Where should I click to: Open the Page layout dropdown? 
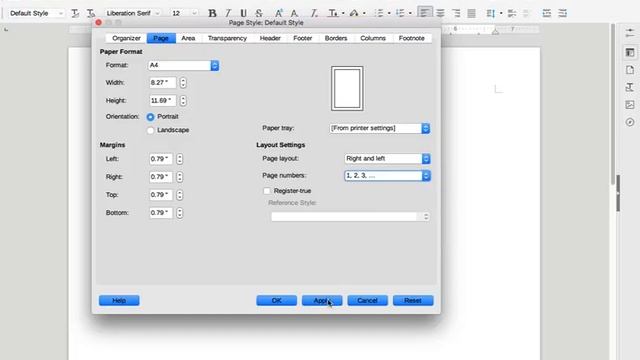click(387, 158)
